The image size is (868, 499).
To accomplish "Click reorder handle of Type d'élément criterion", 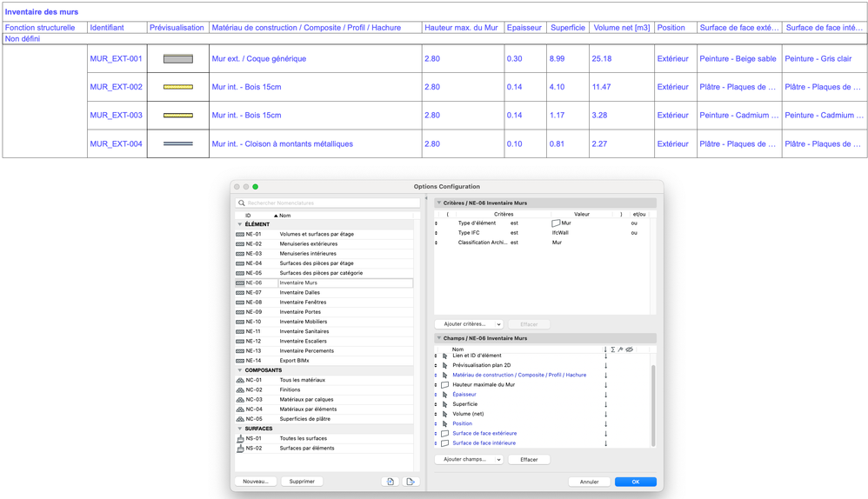I will tap(437, 223).
